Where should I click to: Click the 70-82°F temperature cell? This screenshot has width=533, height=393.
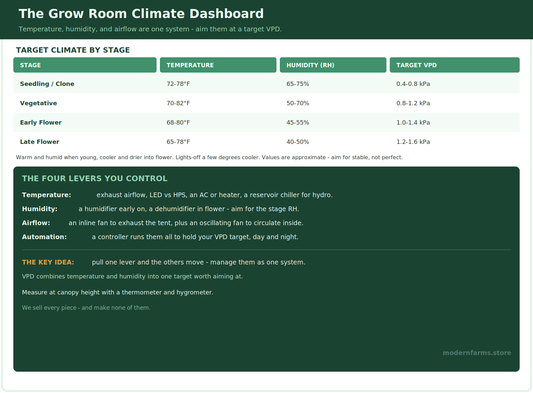tap(178, 103)
